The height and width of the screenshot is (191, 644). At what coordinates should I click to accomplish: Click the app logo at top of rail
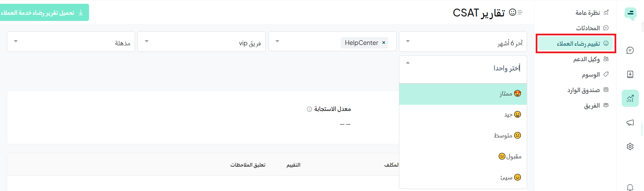pyautogui.click(x=630, y=13)
